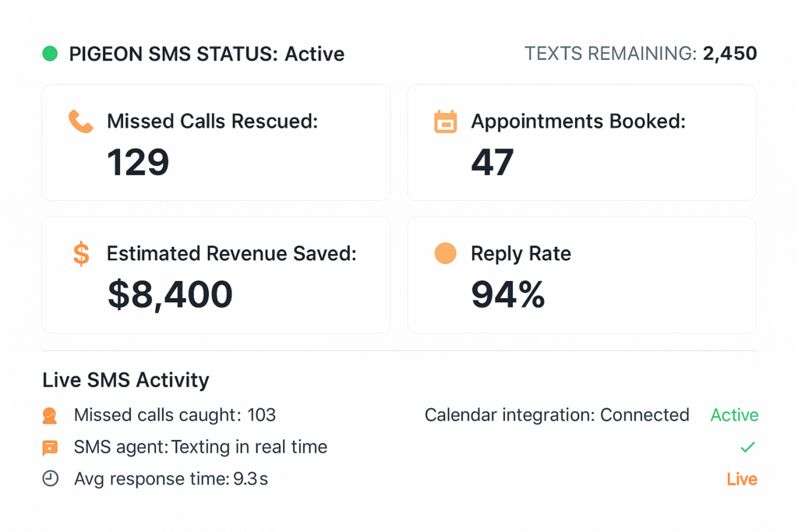Viewport: 798px width, 532px height.
Task: Select the Reply Rate 94% card
Action: coord(581,275)
